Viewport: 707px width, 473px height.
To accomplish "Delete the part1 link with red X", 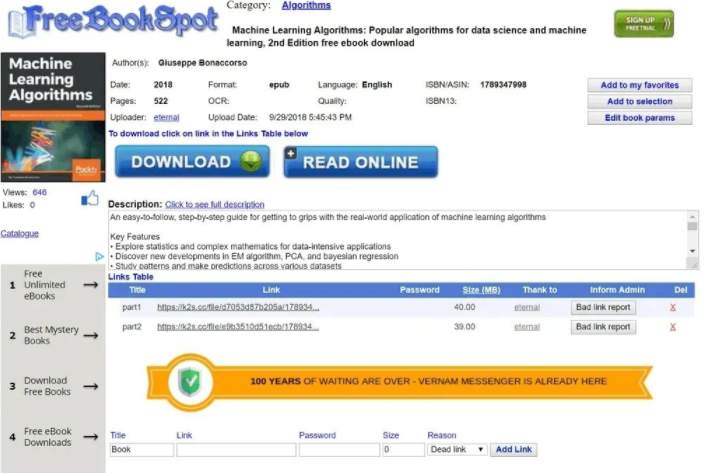I will (x=672, y=308).
